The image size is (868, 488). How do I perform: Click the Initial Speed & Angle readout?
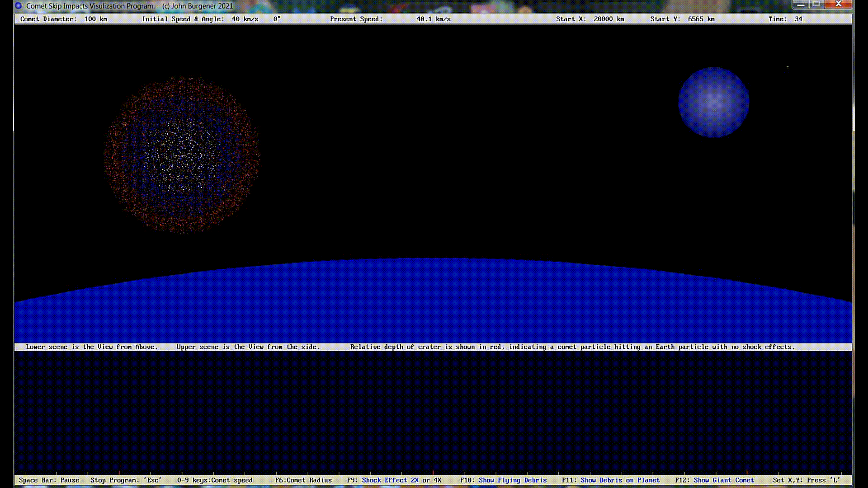click(211, 19)
